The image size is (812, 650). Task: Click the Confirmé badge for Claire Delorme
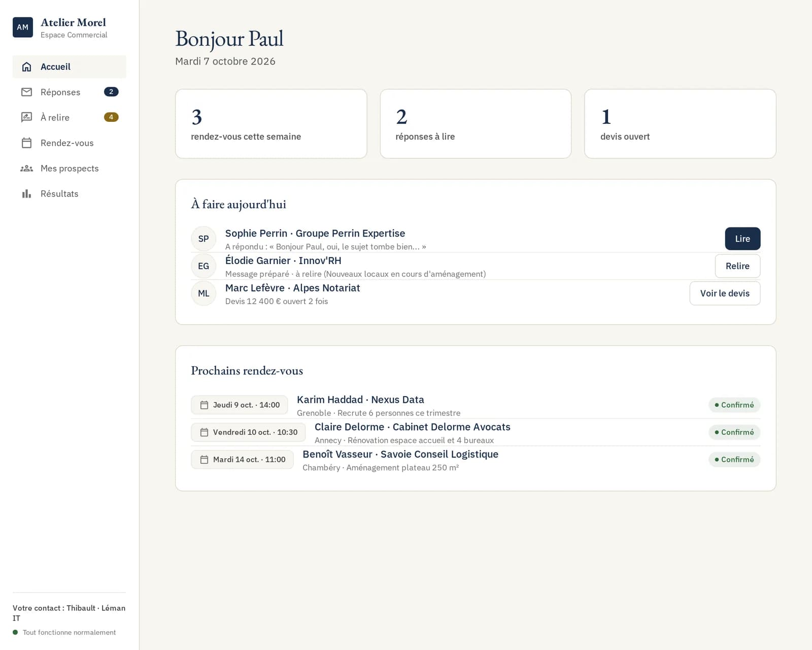click(x=734, y=432)
